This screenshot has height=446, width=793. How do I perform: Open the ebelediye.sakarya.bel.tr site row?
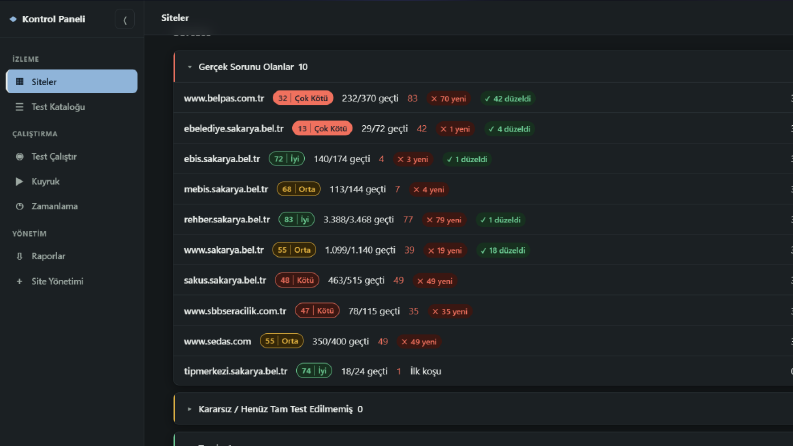coord(483,128)
